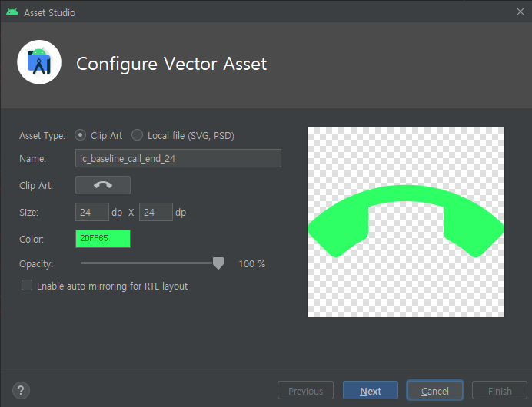Screen dimensions: 532x407
Task: Click the width size field
Action: coord(92,212)
